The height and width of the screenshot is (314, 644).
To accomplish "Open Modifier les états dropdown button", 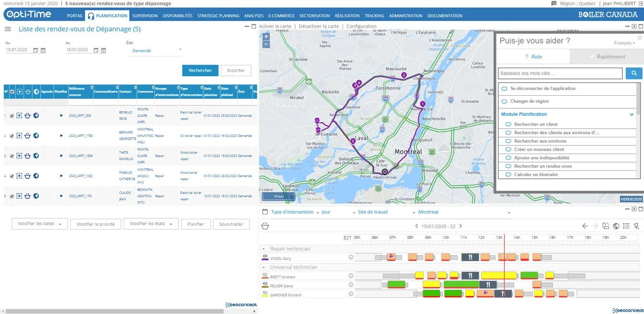I will (x=151, y=224).
